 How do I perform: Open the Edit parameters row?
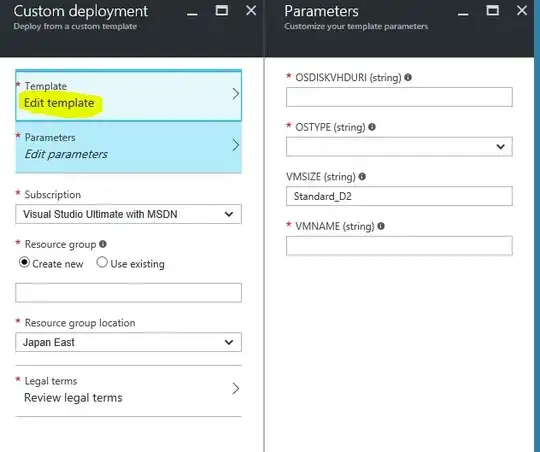coord(128,147)
